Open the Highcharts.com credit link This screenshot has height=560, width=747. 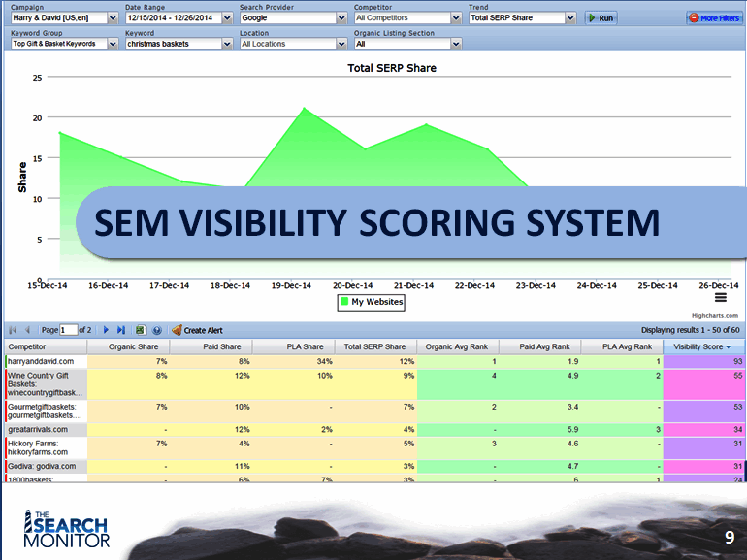(x=714, y=315)
